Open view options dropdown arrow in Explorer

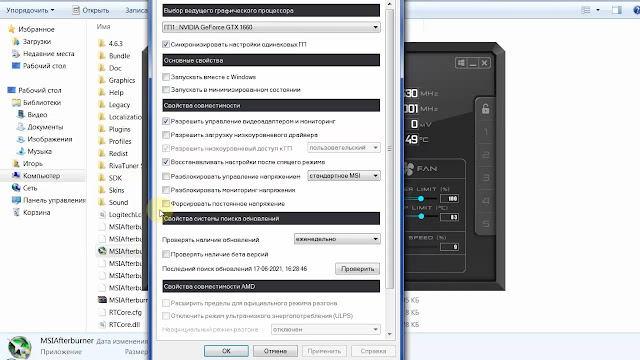pos(598,10)
